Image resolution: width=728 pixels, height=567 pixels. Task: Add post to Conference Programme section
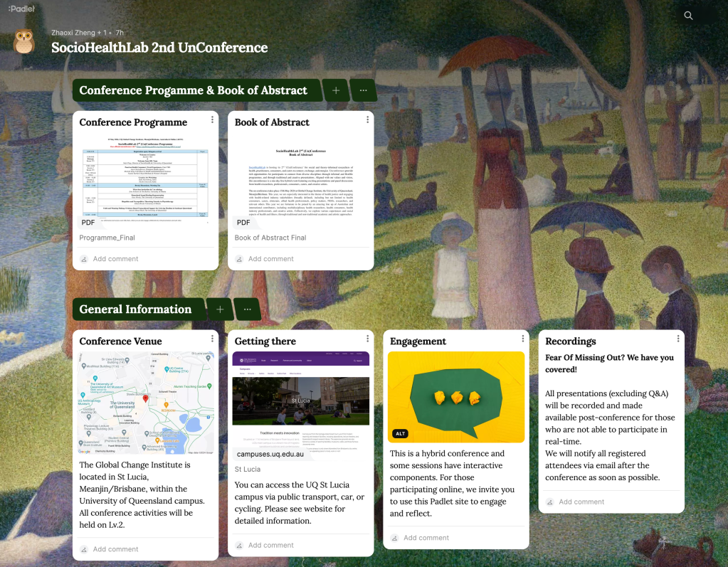pos(336,90)
